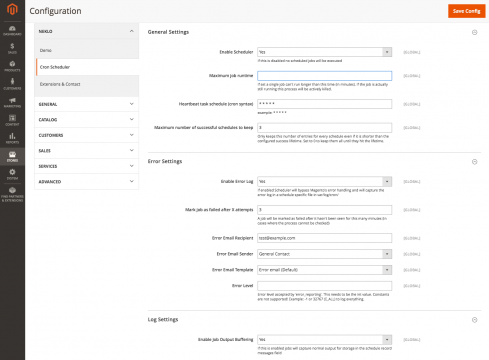Open the Content sidebar icon

point(12,120)
